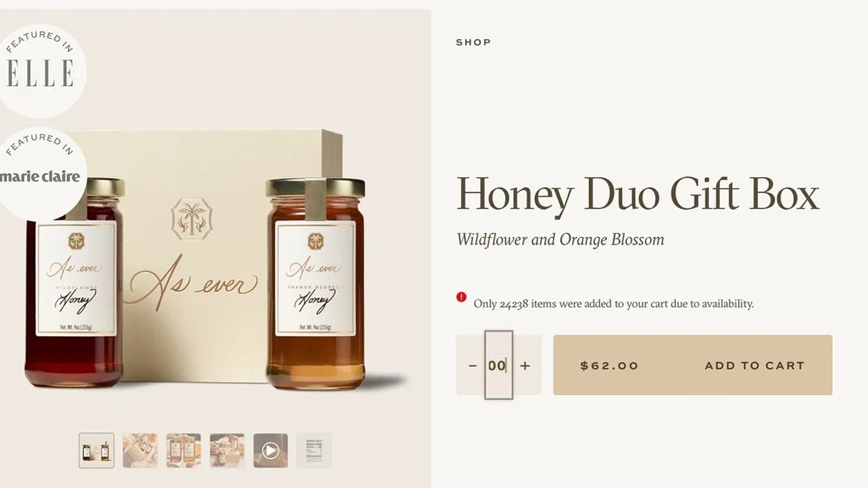Screen dimensions: 868x488
Task: Click the red availability error icon
Action: [461, 297]
